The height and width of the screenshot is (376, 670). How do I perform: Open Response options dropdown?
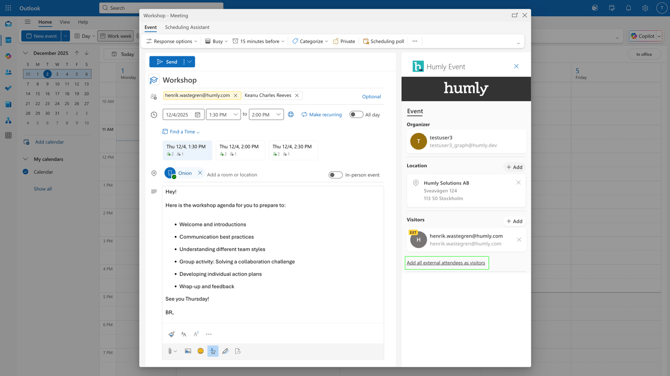171,41
